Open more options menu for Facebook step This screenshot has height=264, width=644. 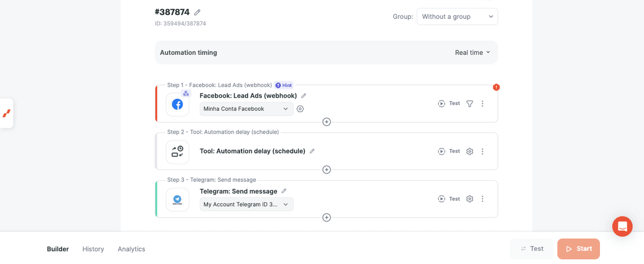[482, 104]
